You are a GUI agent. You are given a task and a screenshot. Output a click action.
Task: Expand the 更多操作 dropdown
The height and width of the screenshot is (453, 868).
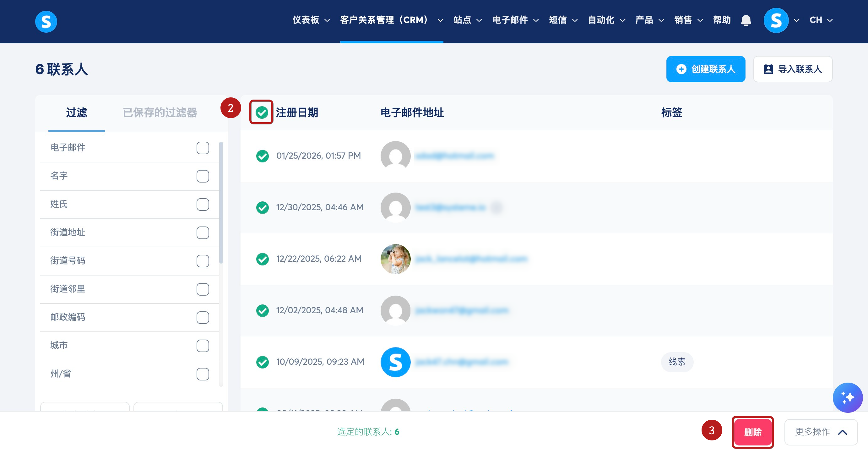821,432
